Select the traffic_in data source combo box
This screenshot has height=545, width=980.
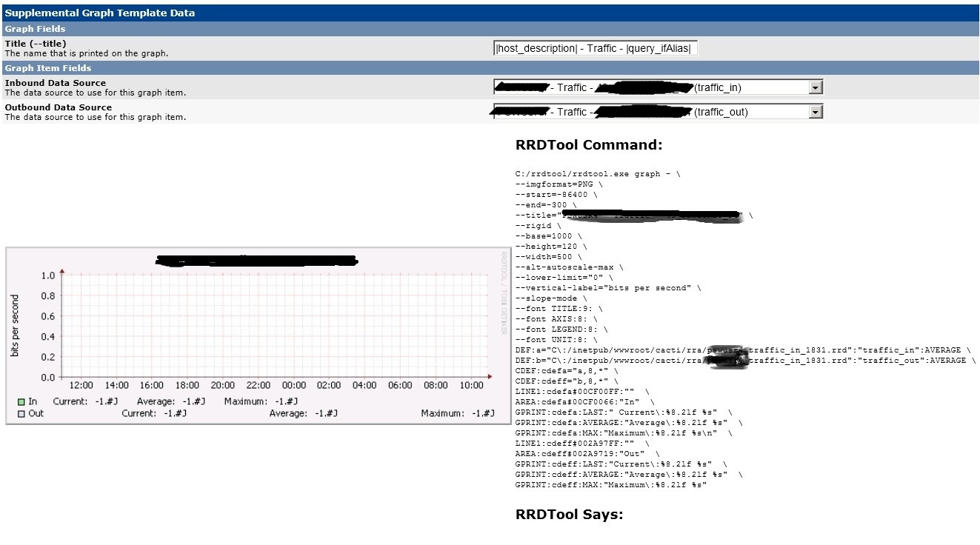pos(658,87)
